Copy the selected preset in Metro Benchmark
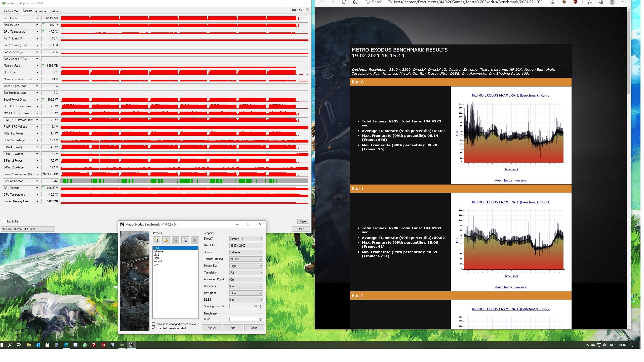The width and height of the screenshot is (644, 362). (185, 240)
